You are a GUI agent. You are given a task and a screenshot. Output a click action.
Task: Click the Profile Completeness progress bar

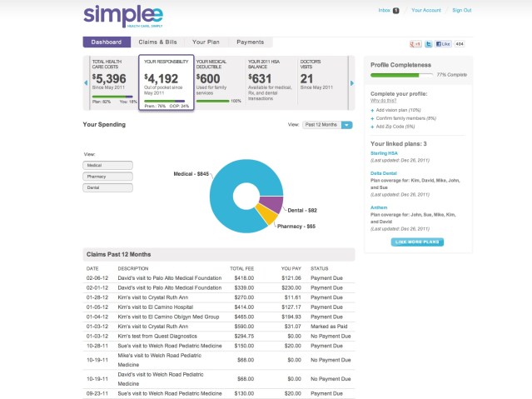402,75
